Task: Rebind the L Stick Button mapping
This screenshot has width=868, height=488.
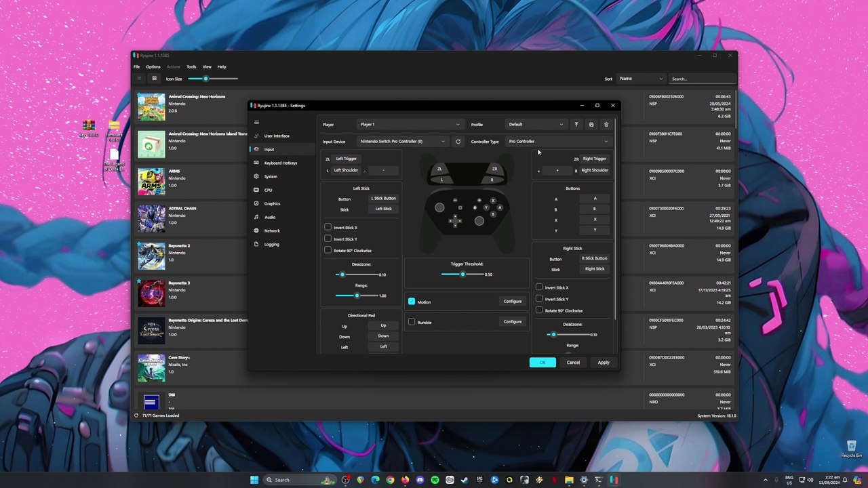Action: [383, 199]
